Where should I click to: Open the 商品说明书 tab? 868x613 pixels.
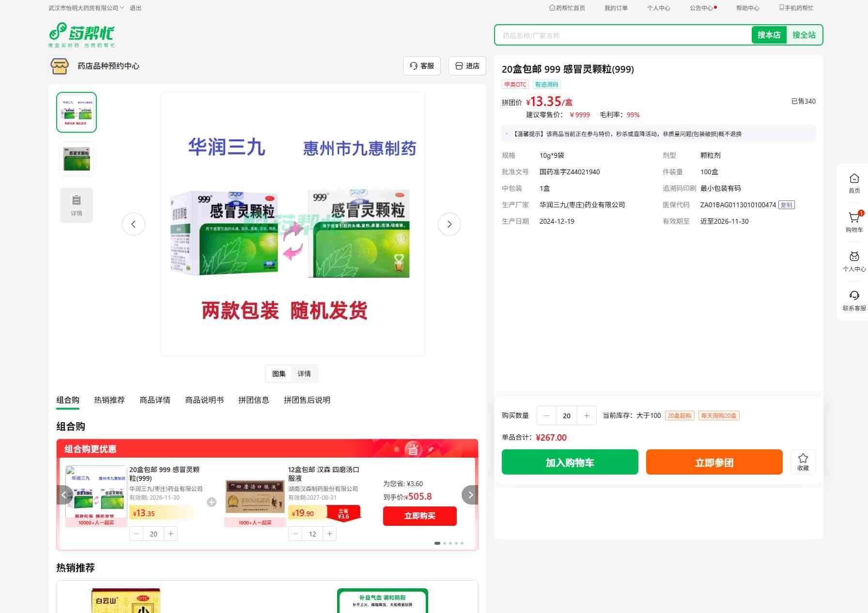tap(204, 400)
